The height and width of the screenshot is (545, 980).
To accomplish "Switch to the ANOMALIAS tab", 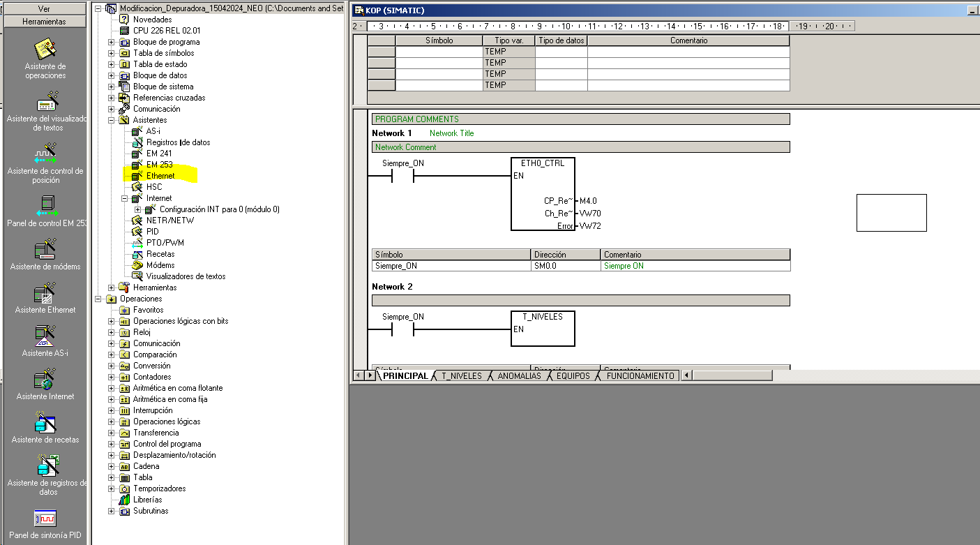I will tap(518, 375).
